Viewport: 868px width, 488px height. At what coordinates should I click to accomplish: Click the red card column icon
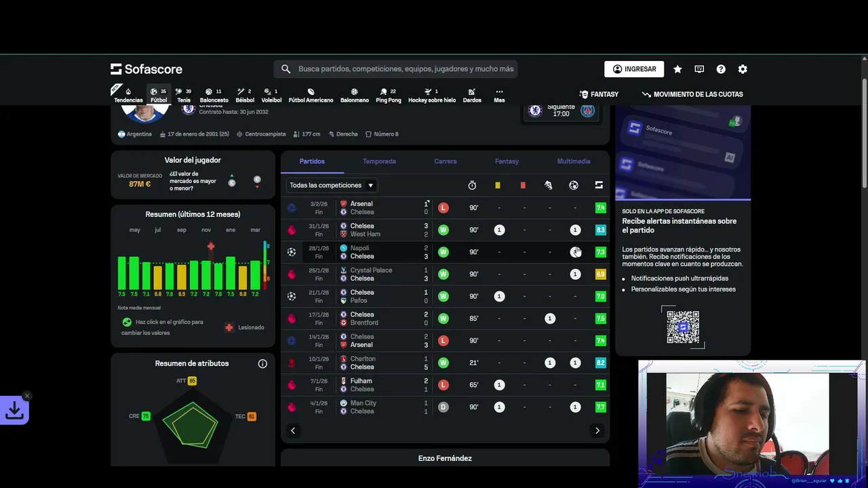523,185
